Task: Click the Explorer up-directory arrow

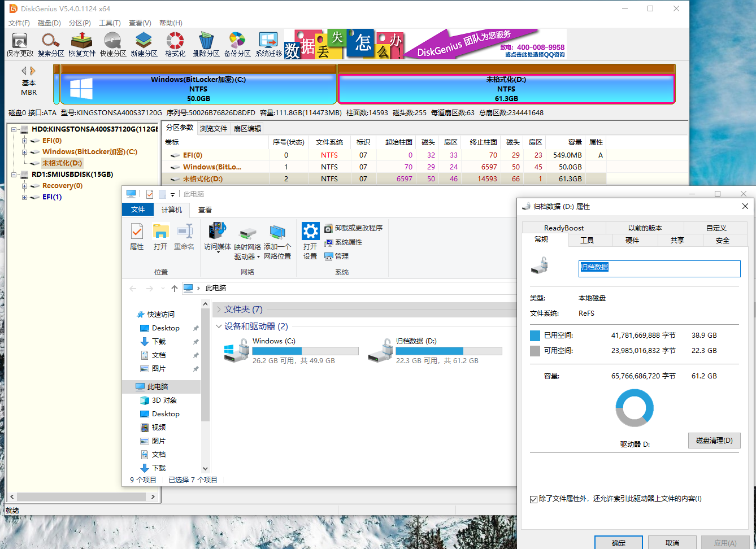Action: coord(175,288)
